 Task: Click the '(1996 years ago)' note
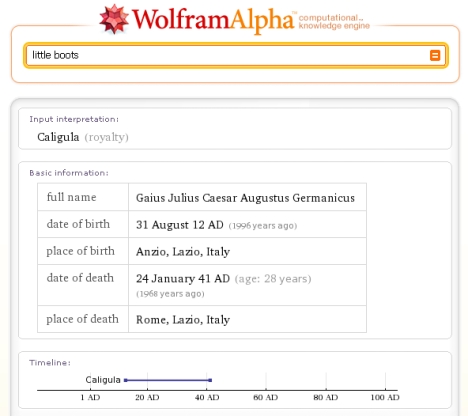263,226
